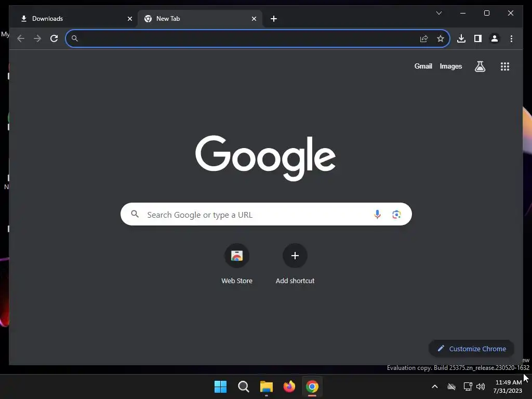Minimize the Chrome window
This screenshot has width=532, height=399.
(x=463, y=13)
